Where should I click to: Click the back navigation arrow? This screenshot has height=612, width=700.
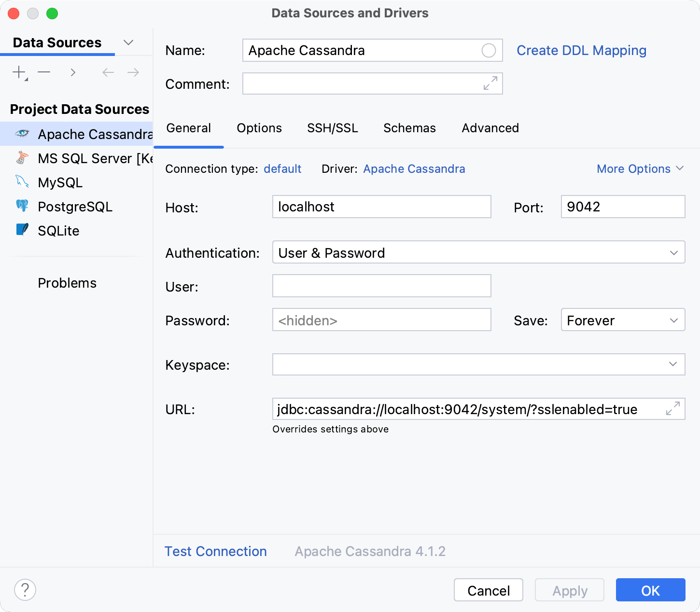pyautogui.click(x=108, y=72)
